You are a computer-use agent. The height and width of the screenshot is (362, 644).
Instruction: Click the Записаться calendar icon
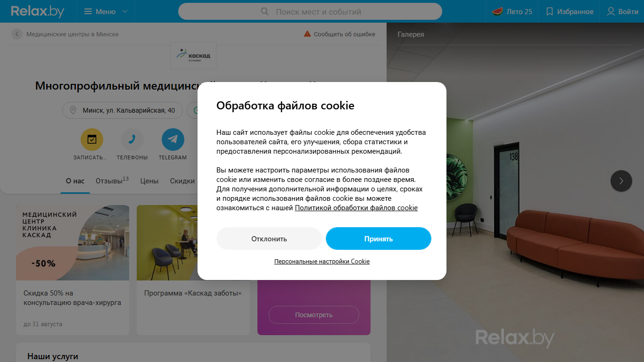click(91, 140)
